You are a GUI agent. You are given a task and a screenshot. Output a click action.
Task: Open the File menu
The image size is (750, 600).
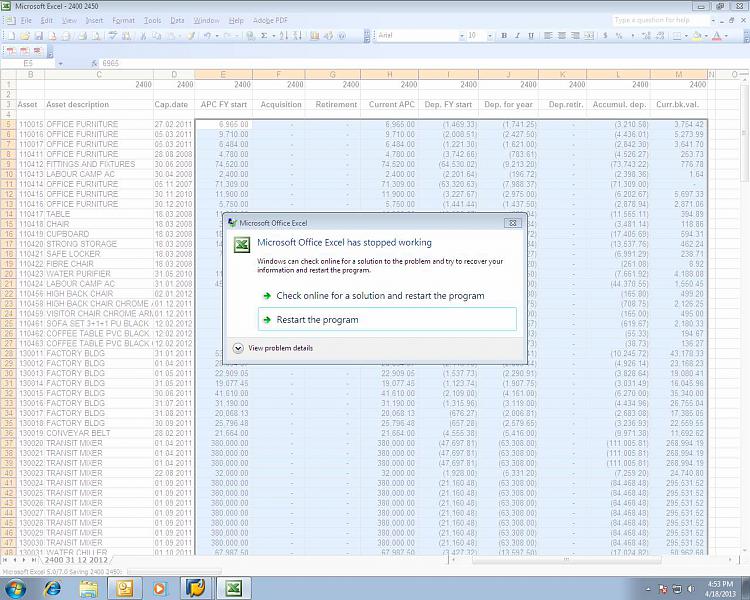(x=26, y=21)
